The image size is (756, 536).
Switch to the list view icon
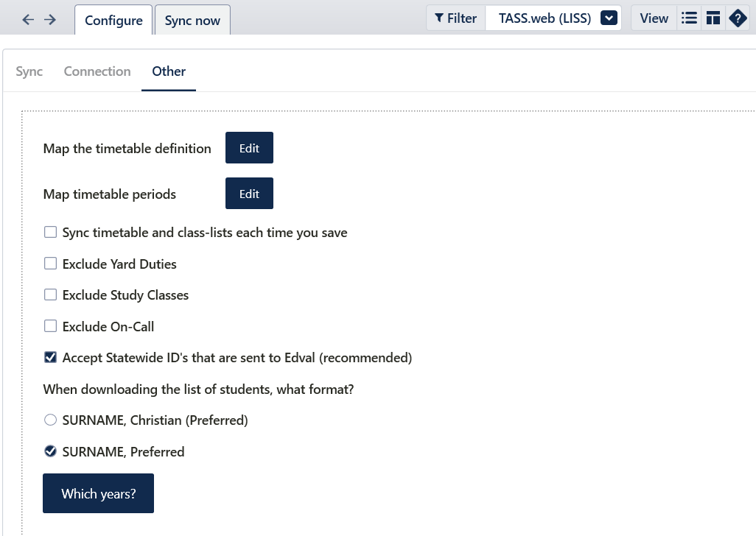[x=689, y=18]
